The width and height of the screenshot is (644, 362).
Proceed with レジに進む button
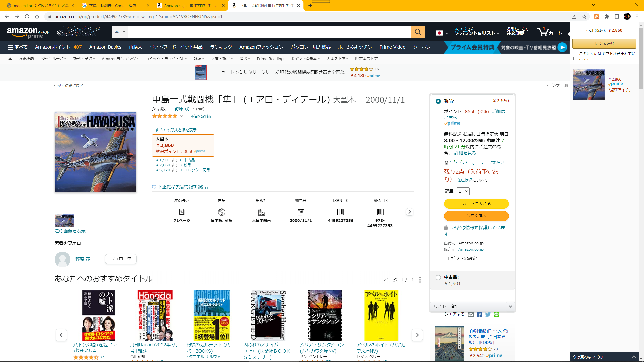pyautogui.click(x=604, y=43)
